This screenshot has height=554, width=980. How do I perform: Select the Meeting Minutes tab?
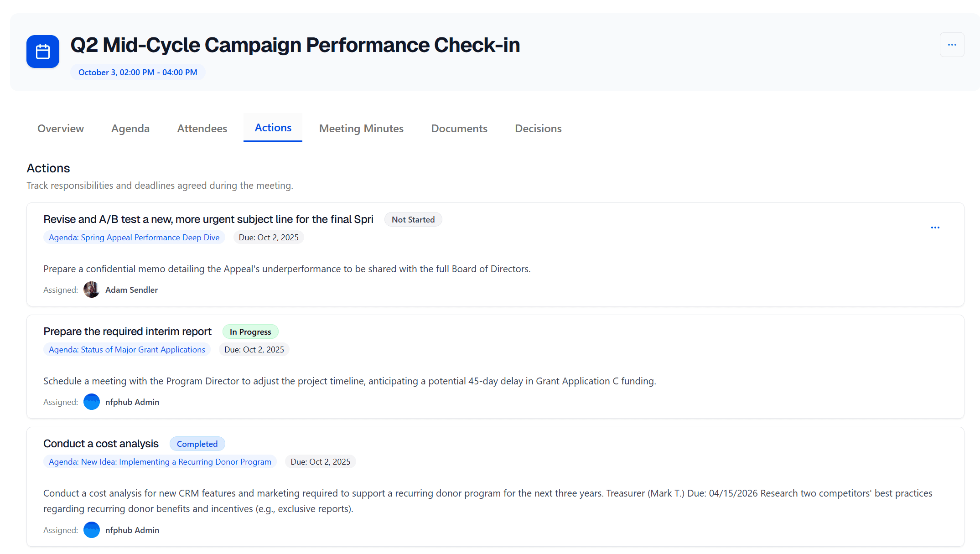pyautogui.click(x=361, y=129)
